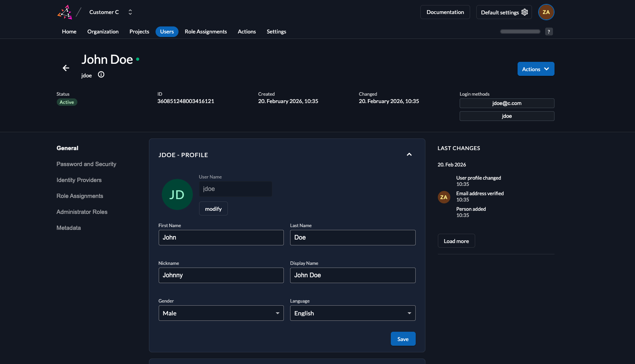This screenshot has height=364, width=635.
Task: Click the modify username button
Action: click(213, 209)
